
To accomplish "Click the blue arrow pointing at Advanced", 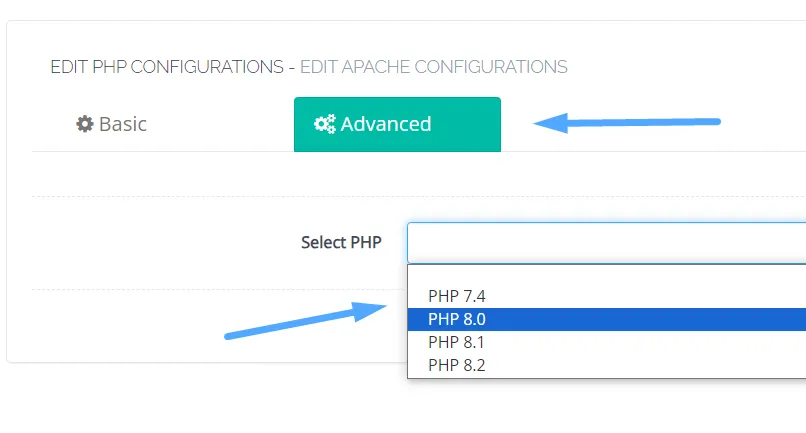I will click(x=627, y=124).
